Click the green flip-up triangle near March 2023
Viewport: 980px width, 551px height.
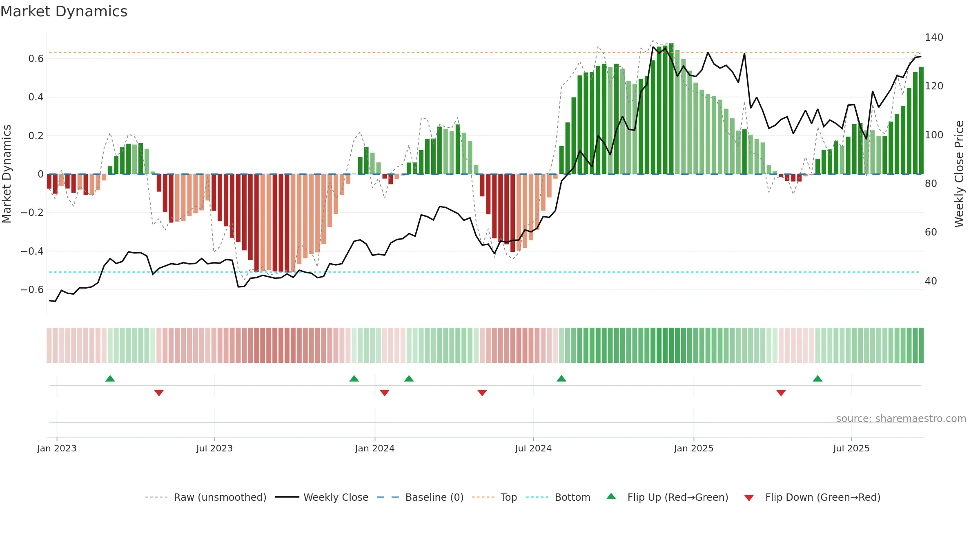[x=110, y=378]
